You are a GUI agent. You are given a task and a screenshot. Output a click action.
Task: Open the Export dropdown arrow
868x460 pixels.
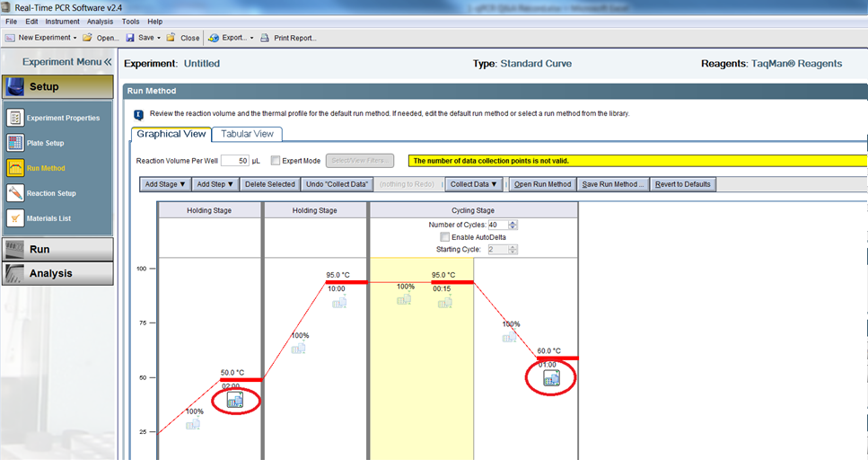(x=251, y=38)
